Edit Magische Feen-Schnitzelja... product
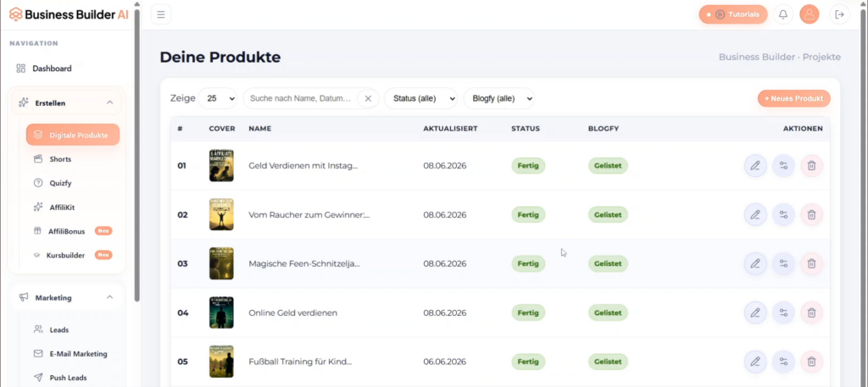This screenshot has width=868, height=387. pyautogui.click(x=755, y=263)
